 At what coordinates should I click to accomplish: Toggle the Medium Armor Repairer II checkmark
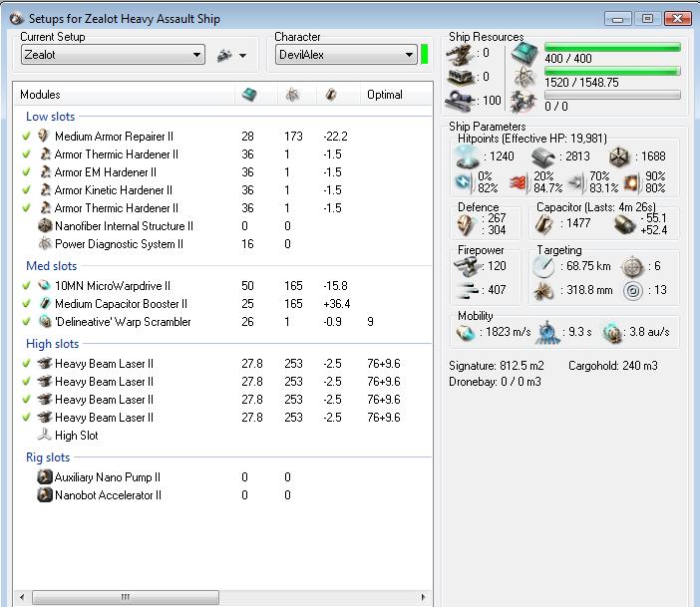pos(26,137)
